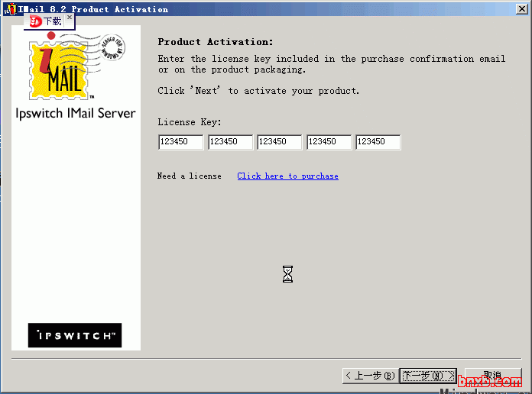Select the fourth License Key box
Image resolution: width=532 pixels, height=394 pixels.
point(329,142)
